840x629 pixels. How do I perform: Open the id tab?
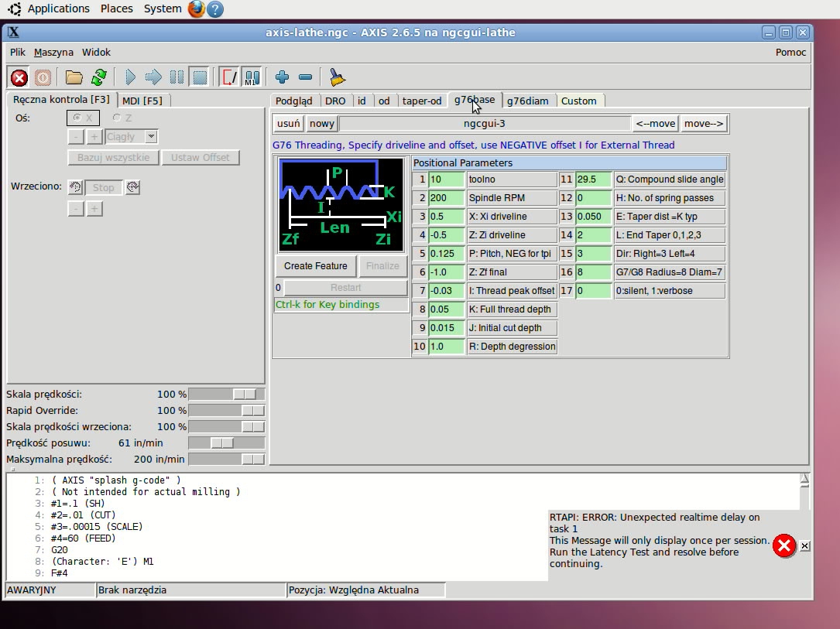click(362, 101)
